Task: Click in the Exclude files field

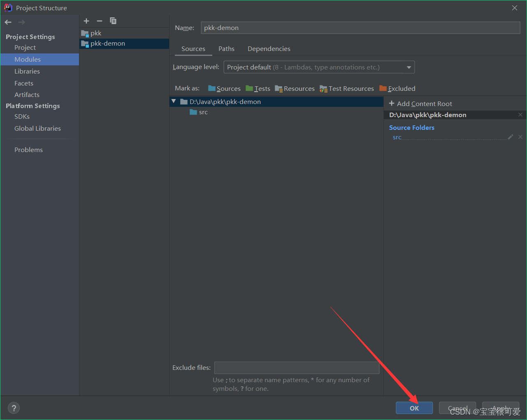Action: click(297, 368)
